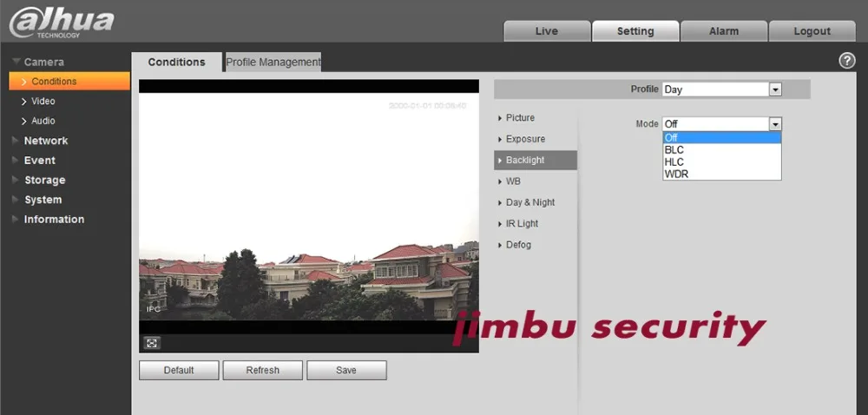
Task: Expand the Network section
Action: tap(45, 141)
